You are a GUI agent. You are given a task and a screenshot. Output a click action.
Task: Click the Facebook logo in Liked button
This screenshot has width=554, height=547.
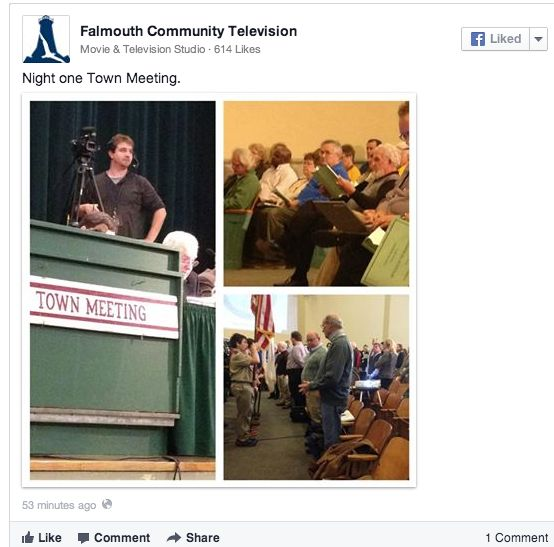click(478, 39)
